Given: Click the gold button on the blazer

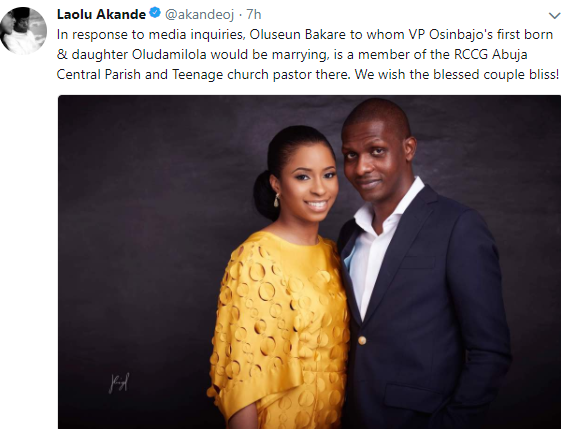Looking at the screenshot, I should pyautogui.click(x=362, y=340).
